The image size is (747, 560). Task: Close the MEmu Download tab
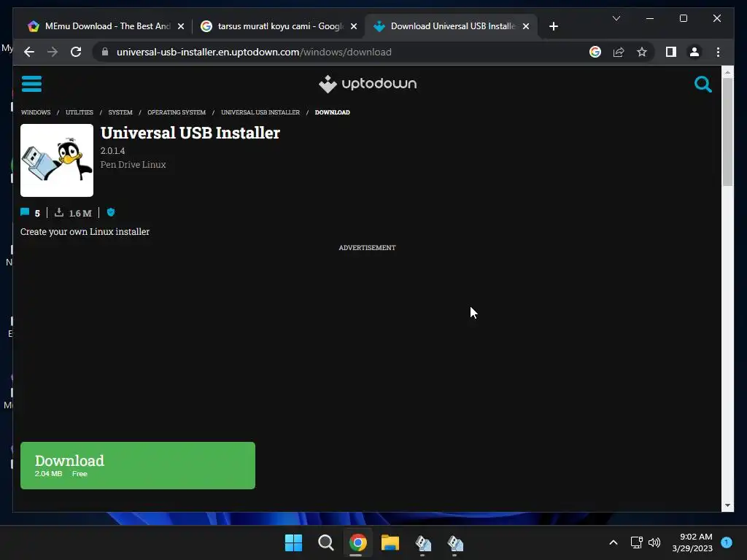tap(181, 27)
